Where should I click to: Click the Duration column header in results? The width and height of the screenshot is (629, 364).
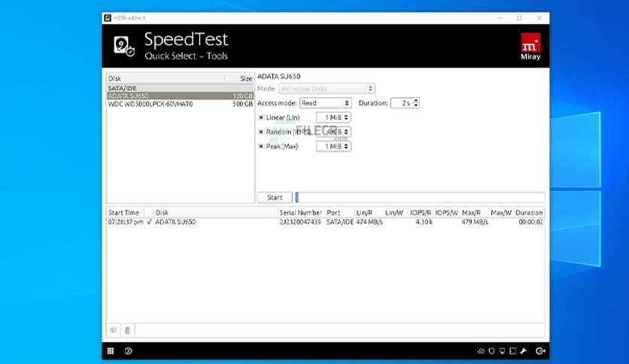point(529,213)
